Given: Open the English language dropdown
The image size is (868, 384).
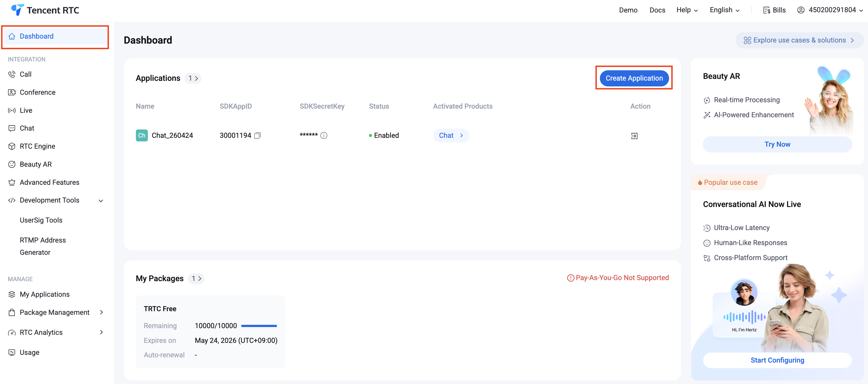Looking at the screenshot, I should [x=724, y=10].
